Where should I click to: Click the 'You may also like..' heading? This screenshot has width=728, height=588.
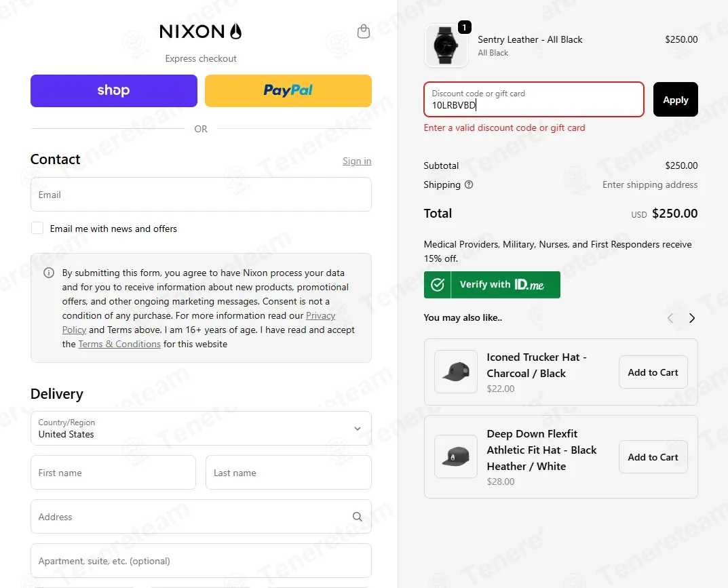pos(463,317)
